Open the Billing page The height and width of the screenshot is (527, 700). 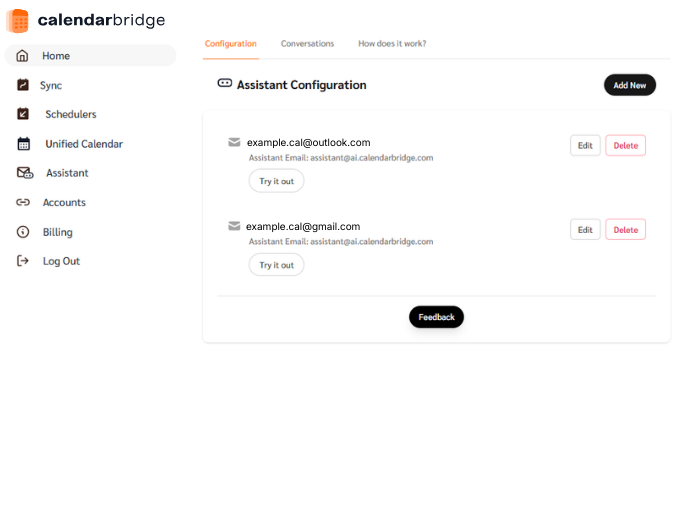tap(58, 232)
